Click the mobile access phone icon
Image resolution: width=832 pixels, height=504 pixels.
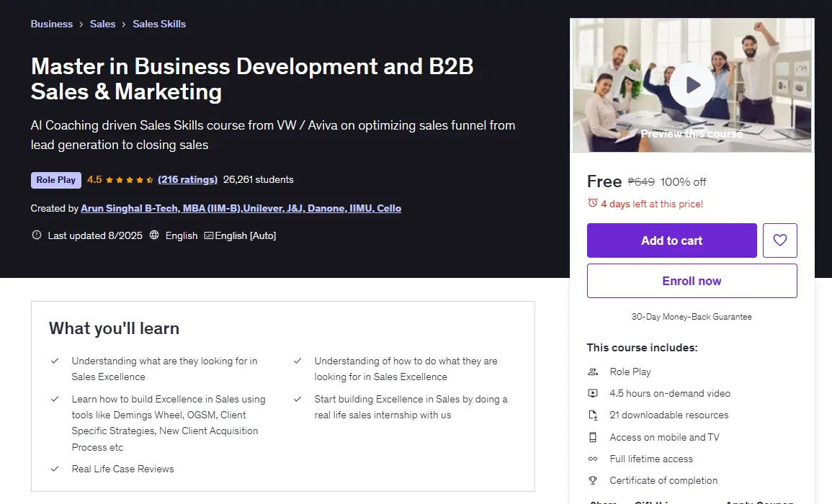593,437
